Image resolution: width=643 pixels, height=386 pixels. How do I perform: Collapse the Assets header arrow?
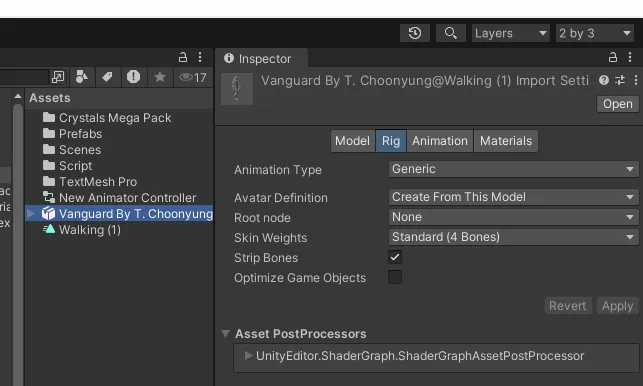[18, 96]
